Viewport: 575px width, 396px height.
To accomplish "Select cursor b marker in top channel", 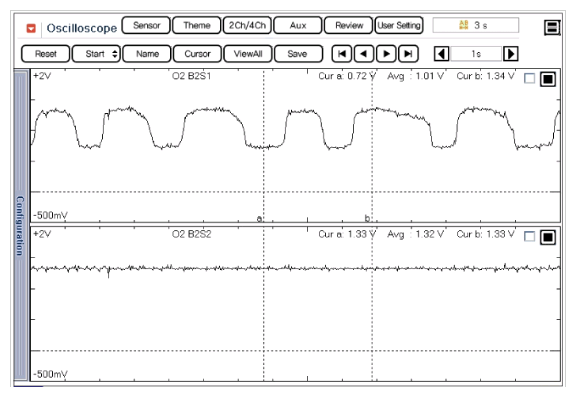I will pyautogui.click(x=367, y=219).
